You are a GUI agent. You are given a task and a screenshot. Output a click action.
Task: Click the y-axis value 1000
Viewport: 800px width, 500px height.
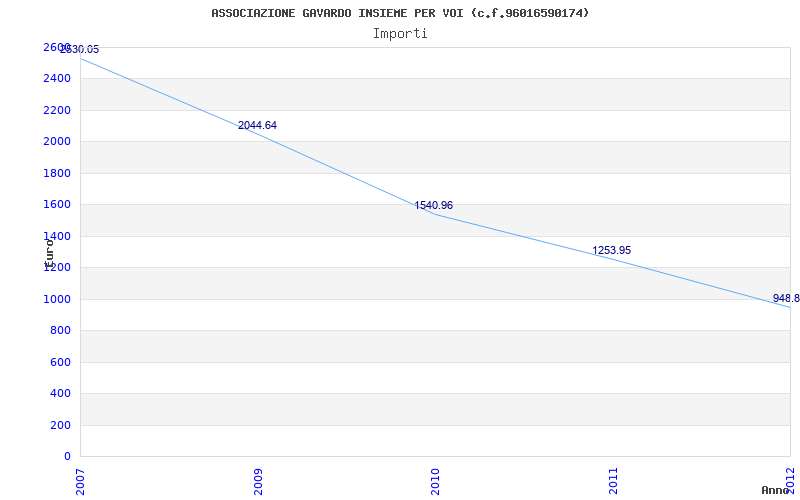click(x=57, y=299)
